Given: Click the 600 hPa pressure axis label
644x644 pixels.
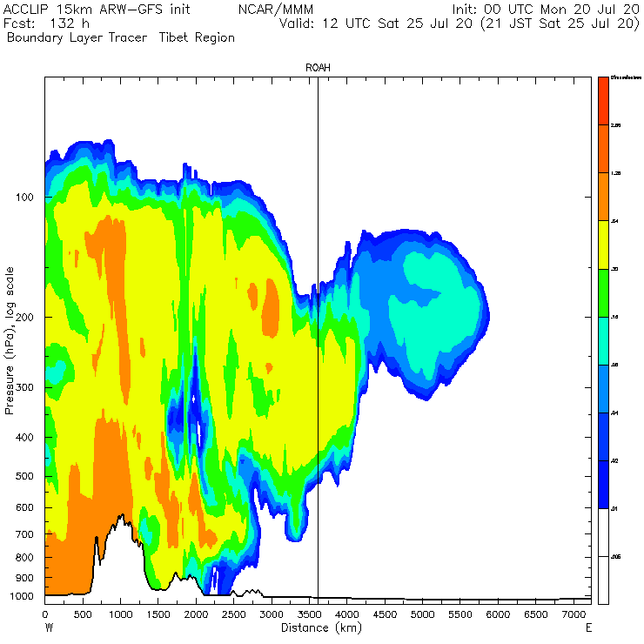Looking at the screenshot, I should tap(24, 507).
